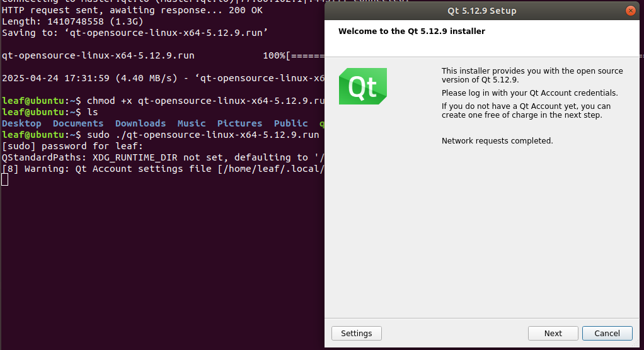The image size is (644, 350).
Task: Click the green Qt logo image
Action: (363, 86)
